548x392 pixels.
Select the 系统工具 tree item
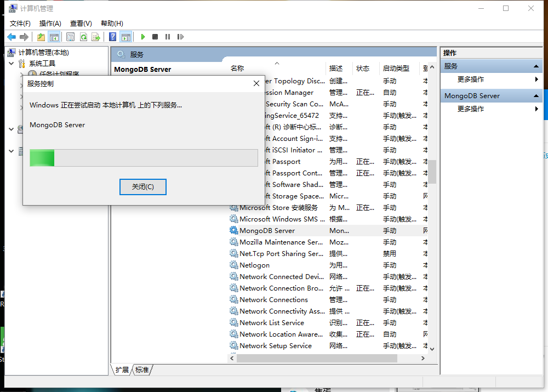click(42, 63)
